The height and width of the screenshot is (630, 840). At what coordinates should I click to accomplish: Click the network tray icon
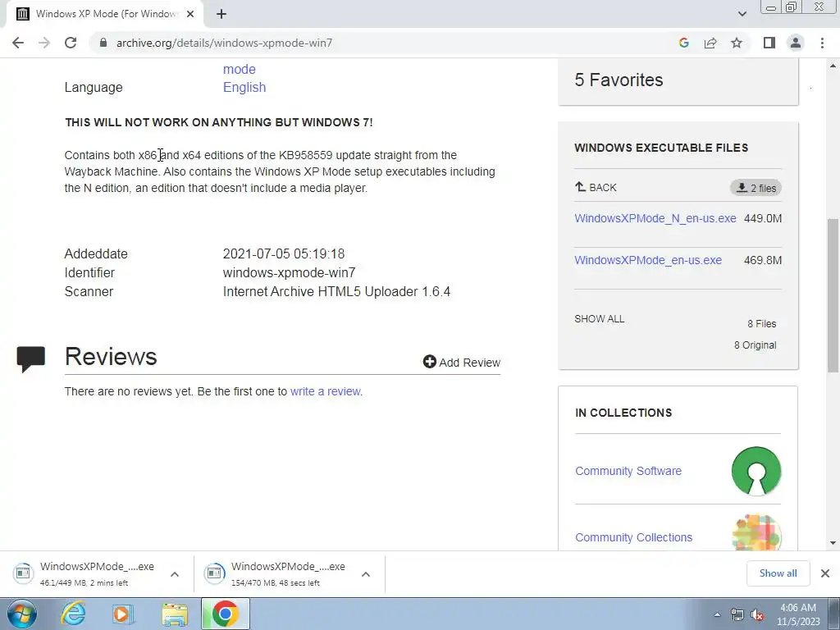[x=737, y=614]
